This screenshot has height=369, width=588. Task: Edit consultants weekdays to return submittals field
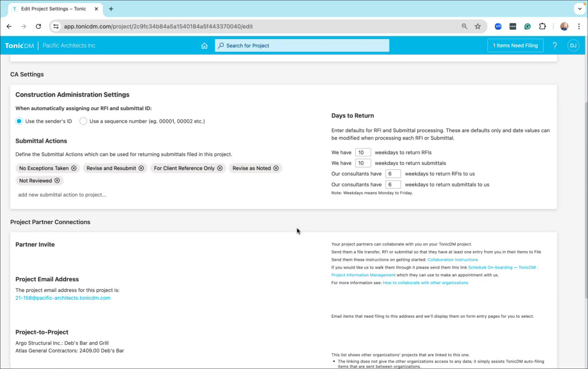[393, 184]
